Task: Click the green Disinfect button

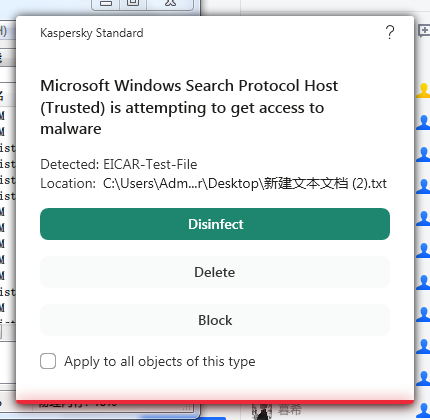Action: tap(215, 224)
